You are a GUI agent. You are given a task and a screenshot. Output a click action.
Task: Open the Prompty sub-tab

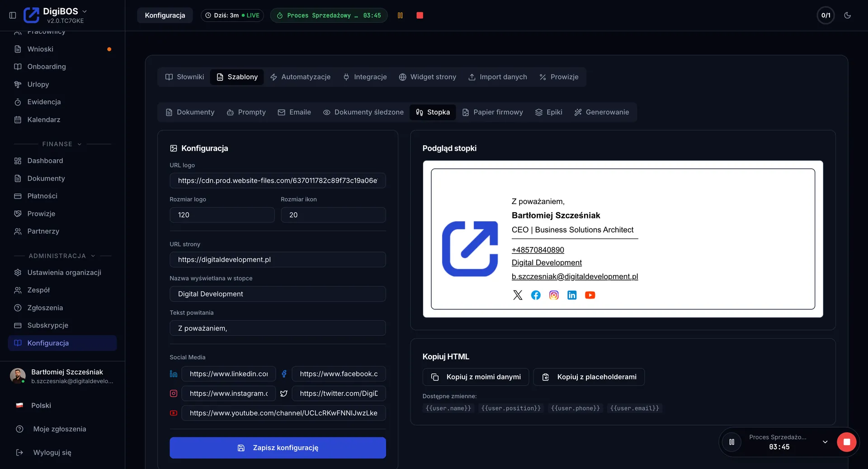coord(246,112)
